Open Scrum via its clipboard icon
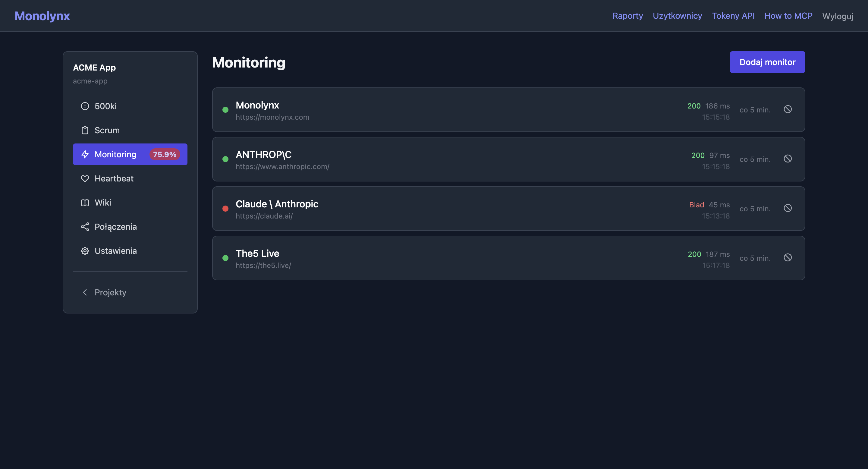Screen dimensions: 868x469 coord(85,130)
